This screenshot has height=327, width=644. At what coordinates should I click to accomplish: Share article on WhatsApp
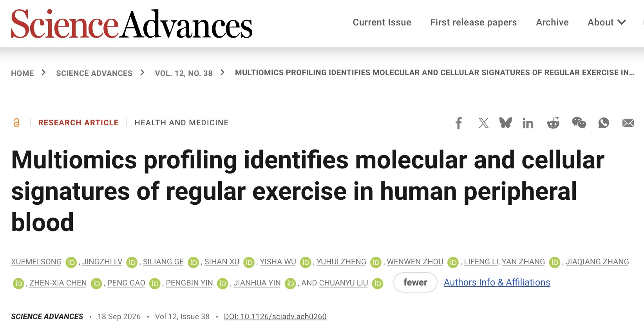604,123
